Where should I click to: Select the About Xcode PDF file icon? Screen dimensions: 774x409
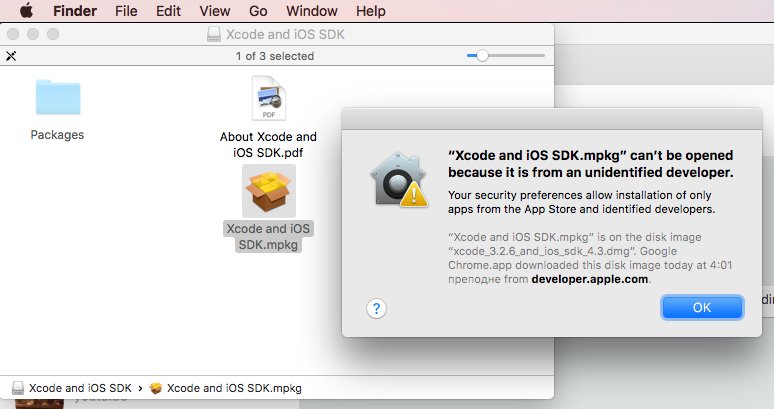coord(269,98)
